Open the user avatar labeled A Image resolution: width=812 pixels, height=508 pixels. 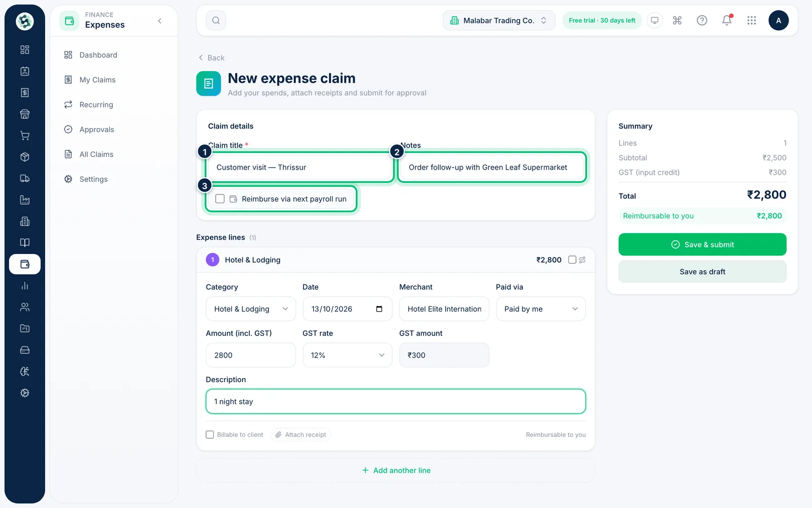pos(779,20)
